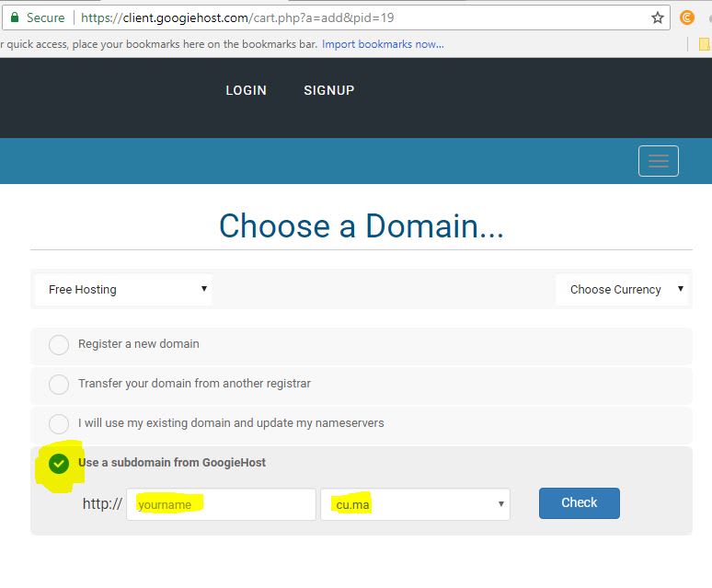Open the LOGIN menu item
This screenshot has width=712, height=588.
pos(247,90)
